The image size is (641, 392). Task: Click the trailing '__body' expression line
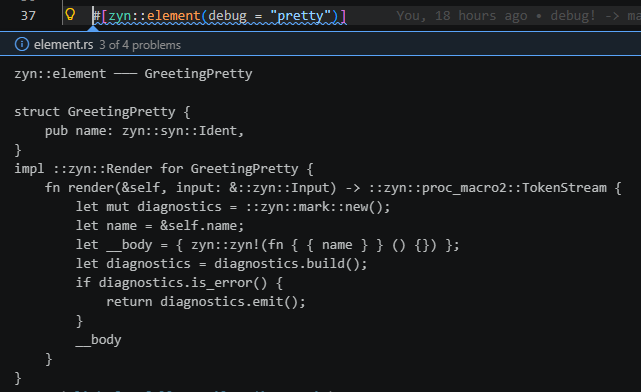click(x=98, y=340)
